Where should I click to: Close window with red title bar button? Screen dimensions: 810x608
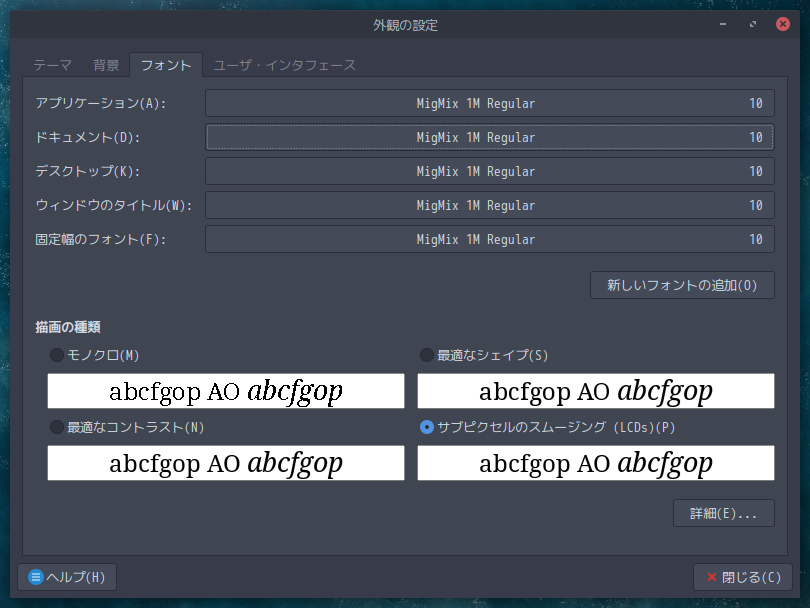coord(783,24)
